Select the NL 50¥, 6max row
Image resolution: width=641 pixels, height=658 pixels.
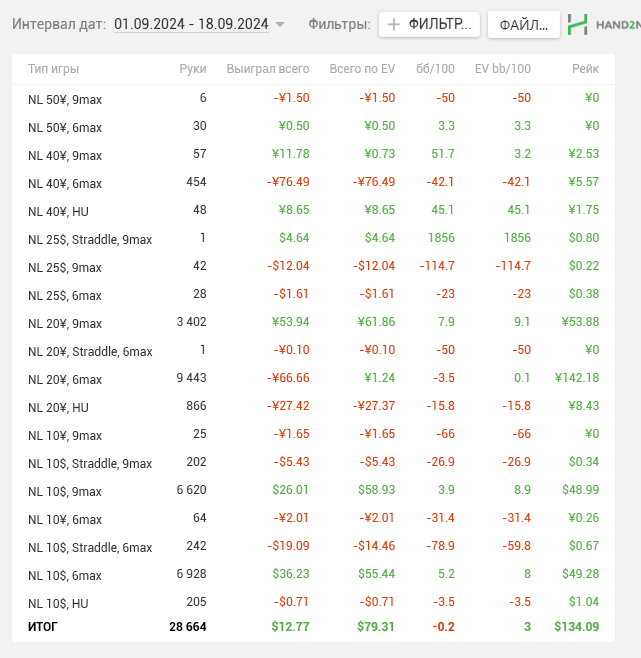click(x=313, y=126)
